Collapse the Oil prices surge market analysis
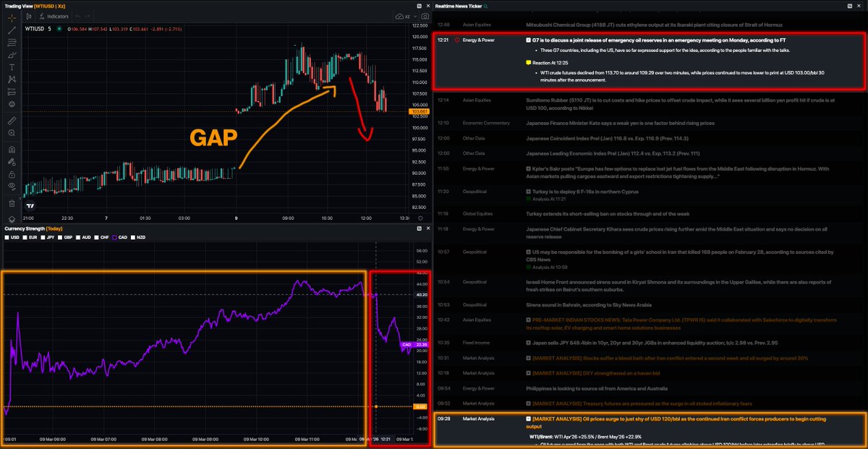 point(528,419)
